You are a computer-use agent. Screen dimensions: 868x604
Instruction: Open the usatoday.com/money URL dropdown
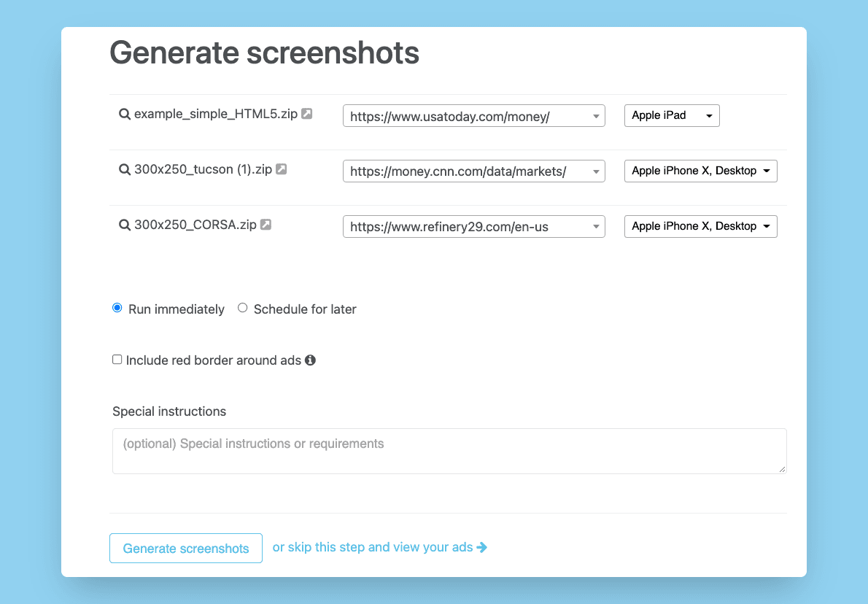pos(474,116)
